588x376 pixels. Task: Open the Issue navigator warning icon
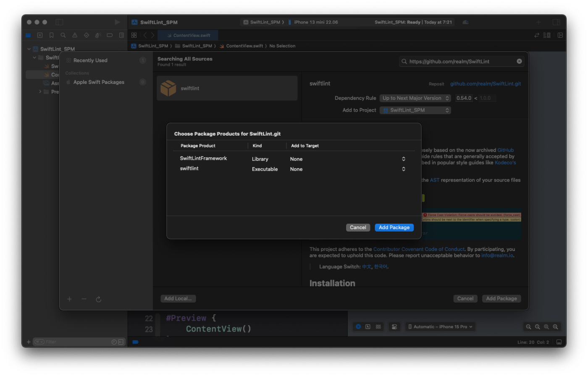(x=75, y=35)
